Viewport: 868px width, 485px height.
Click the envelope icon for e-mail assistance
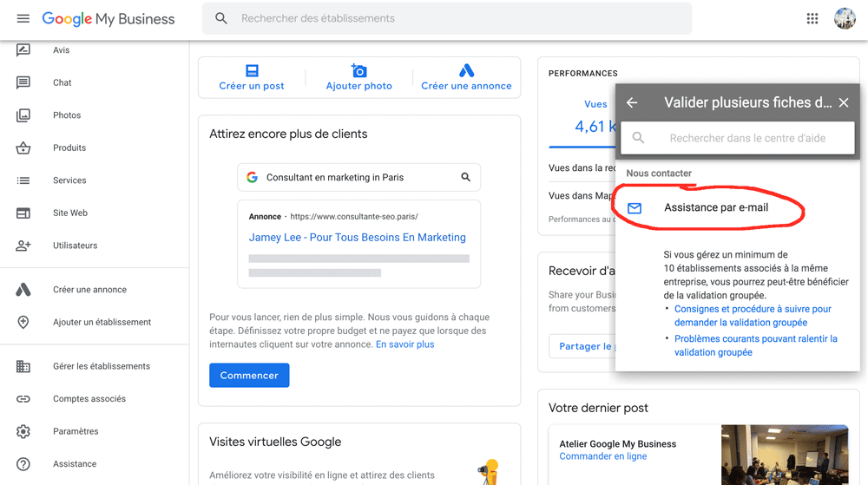(635, 208)
